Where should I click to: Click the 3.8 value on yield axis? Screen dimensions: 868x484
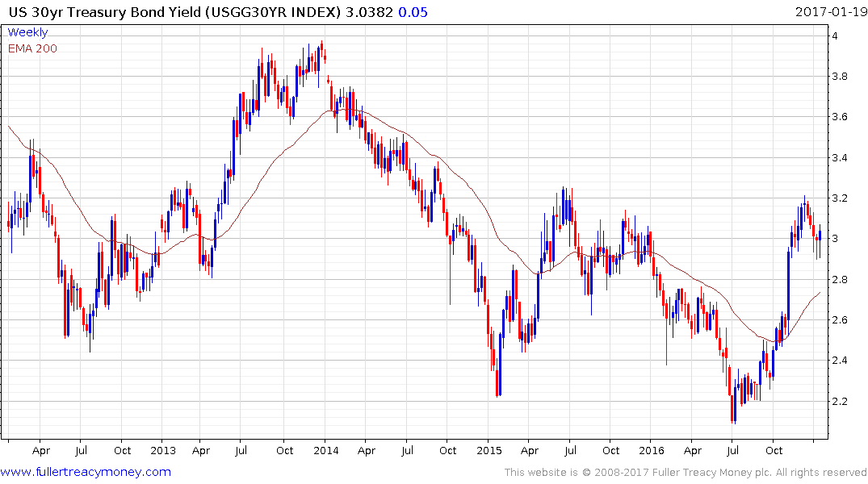[840, 77]
